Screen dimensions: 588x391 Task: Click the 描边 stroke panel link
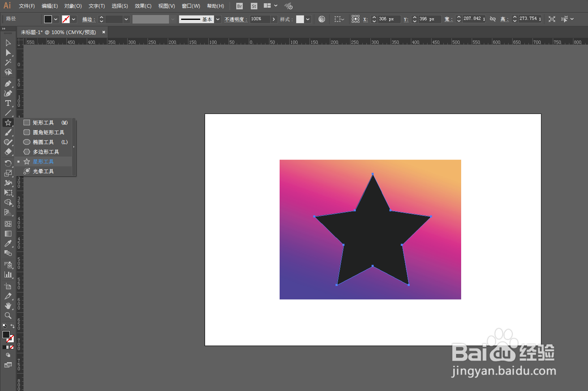[88, 19]
